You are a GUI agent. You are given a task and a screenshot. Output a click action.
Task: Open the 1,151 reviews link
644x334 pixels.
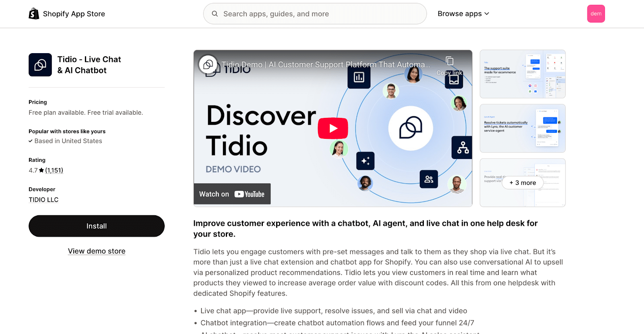54,170
